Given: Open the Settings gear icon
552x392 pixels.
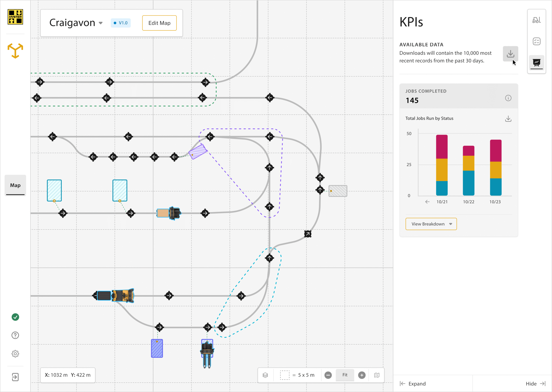Looking at the screenshot, I should point(15,354).
